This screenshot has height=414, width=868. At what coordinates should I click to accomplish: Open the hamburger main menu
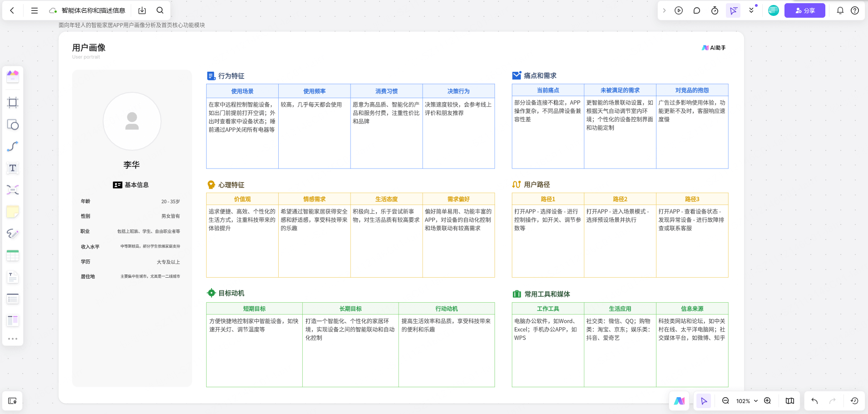tap(35, 10)
